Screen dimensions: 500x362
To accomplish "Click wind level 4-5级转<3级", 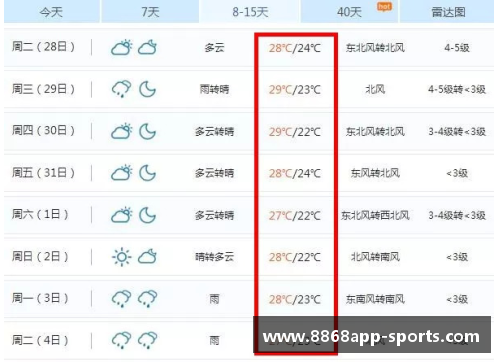I will point(457,89).
